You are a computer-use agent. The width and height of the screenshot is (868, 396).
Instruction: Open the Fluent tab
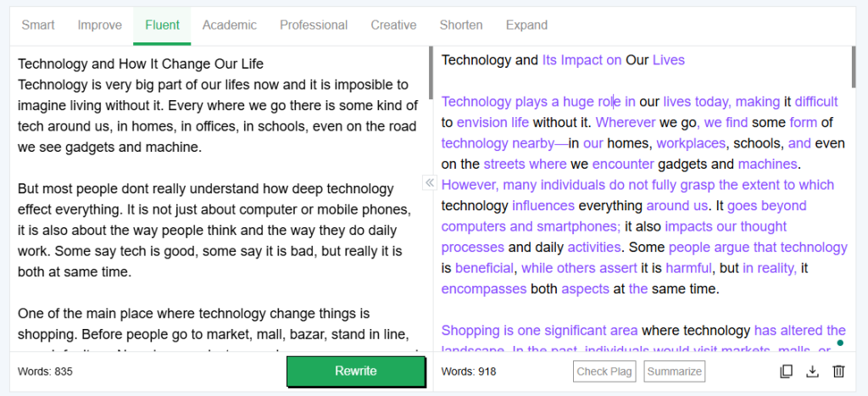click(162, 25)
